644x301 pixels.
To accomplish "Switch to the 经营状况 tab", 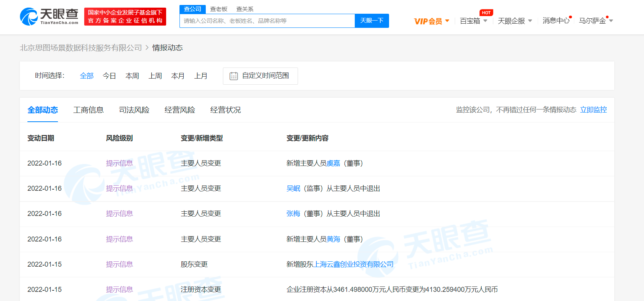I will 226,110.
